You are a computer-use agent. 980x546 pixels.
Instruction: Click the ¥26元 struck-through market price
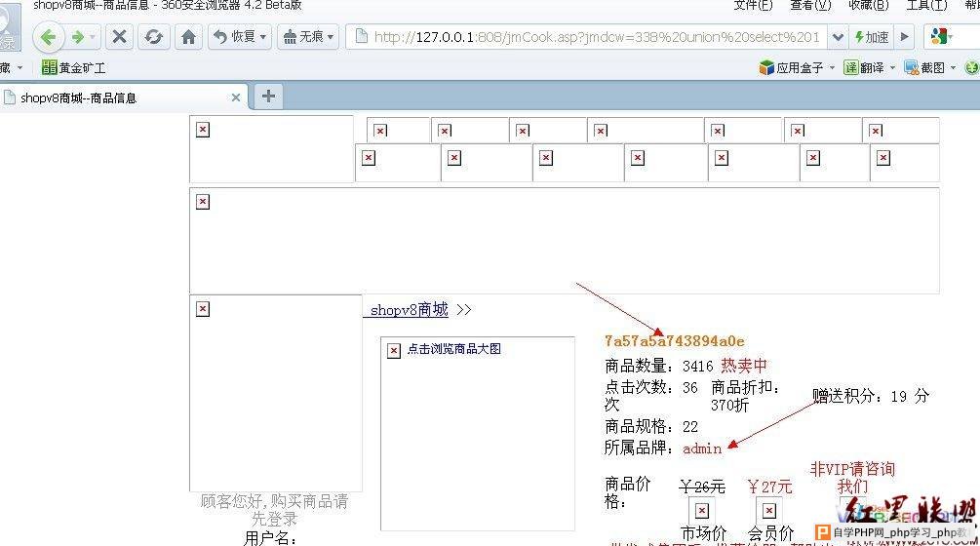[x=702, y=487]
